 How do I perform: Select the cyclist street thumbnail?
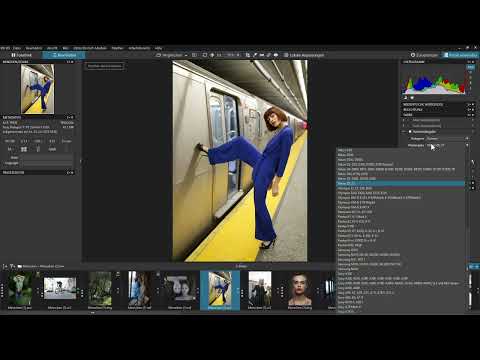pyautogui.click(x=60, y=289)
